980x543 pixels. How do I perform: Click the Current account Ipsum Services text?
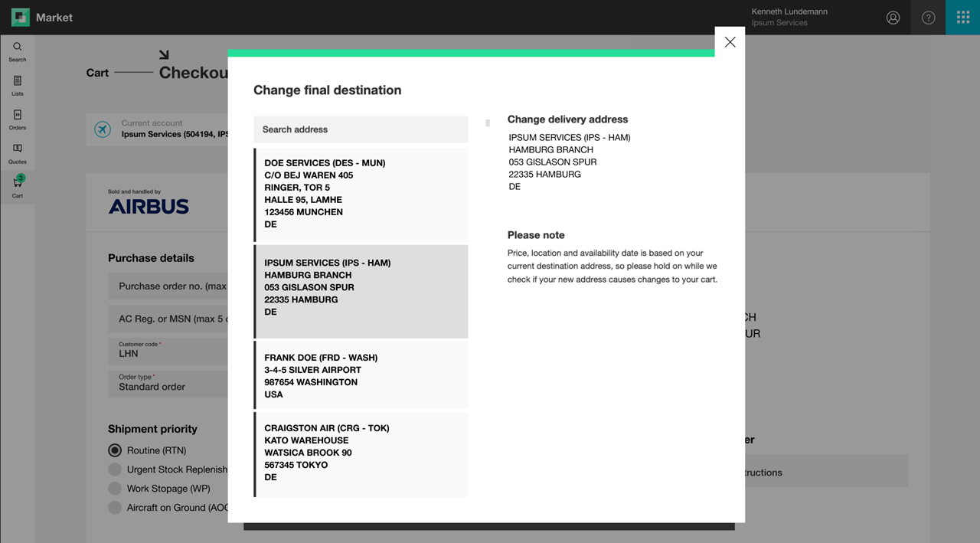[x=175, y=129]
